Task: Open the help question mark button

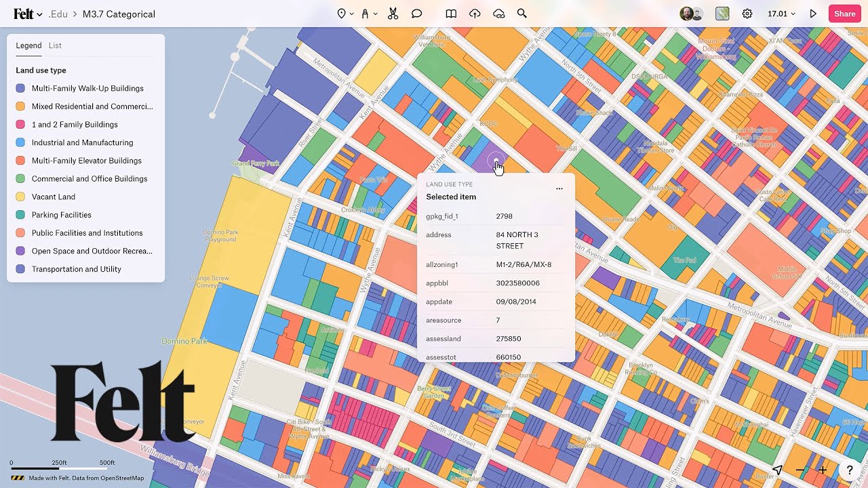Action: coord(850,470)
